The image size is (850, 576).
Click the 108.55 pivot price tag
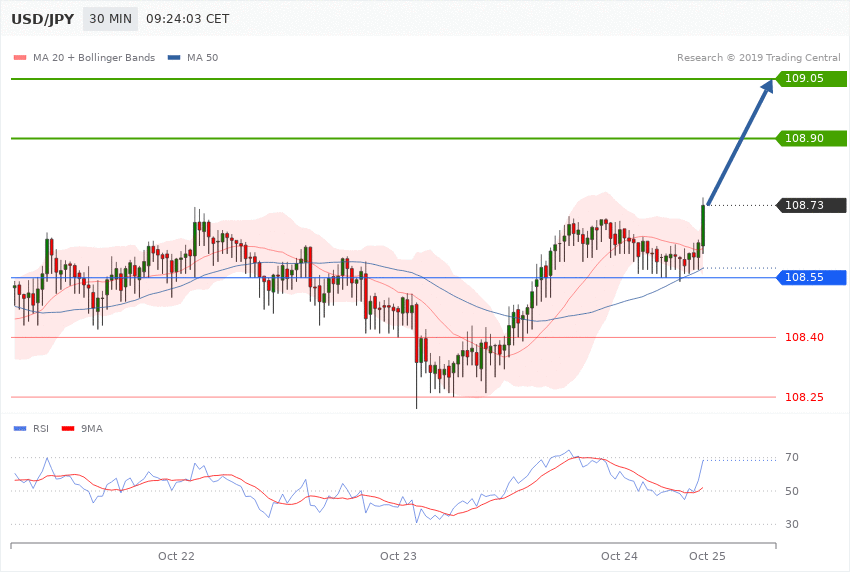810,277
